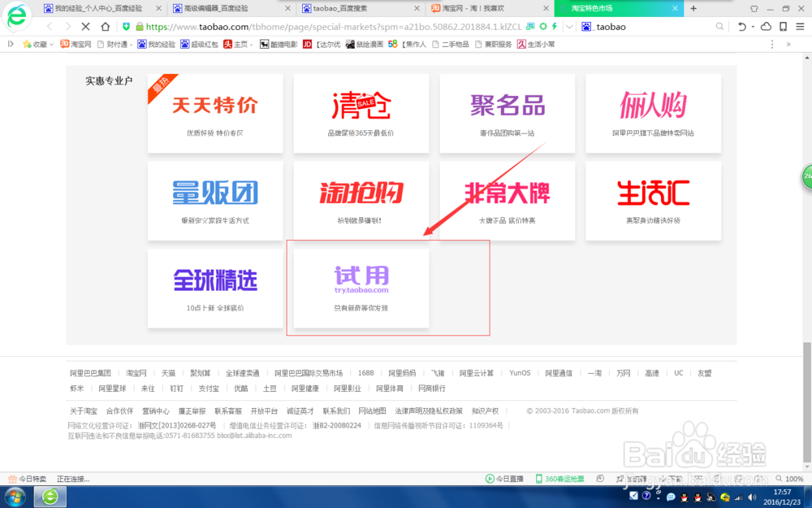Screen dimensions: 812x508
Task: Open the 清仓 clearance card
Action: [x=361, y=113]
